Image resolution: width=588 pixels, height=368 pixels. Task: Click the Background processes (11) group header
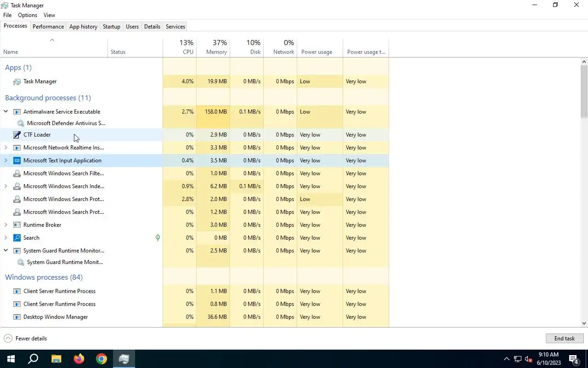click(x=48, y=98)
